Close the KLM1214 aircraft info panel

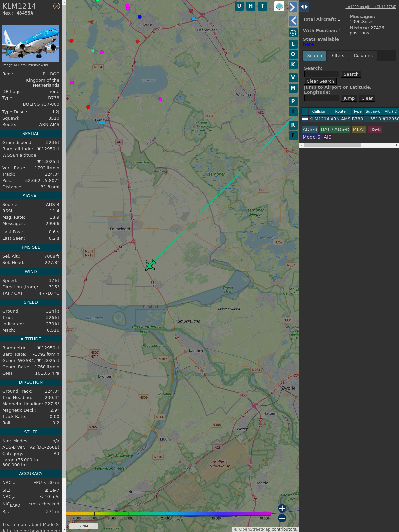click(57, 6)
